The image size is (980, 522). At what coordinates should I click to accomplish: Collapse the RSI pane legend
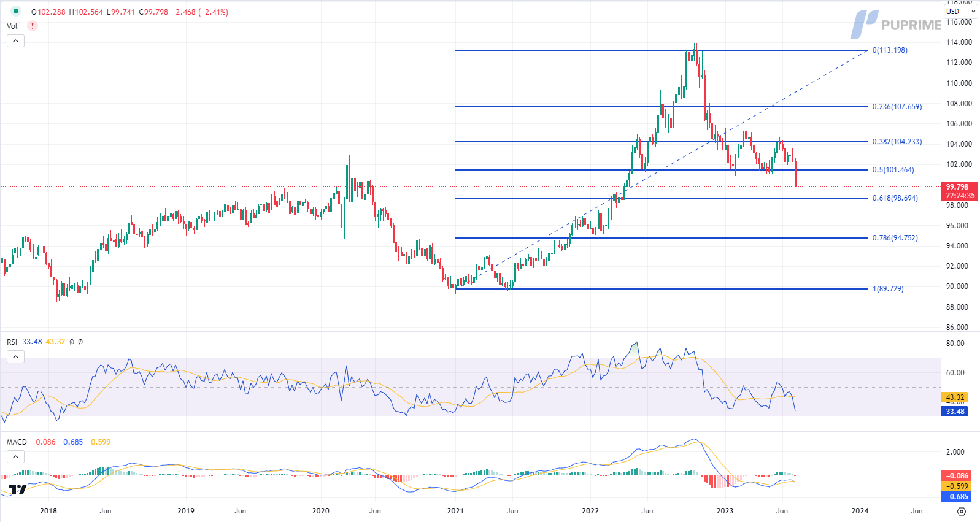(x=15, y=357)
